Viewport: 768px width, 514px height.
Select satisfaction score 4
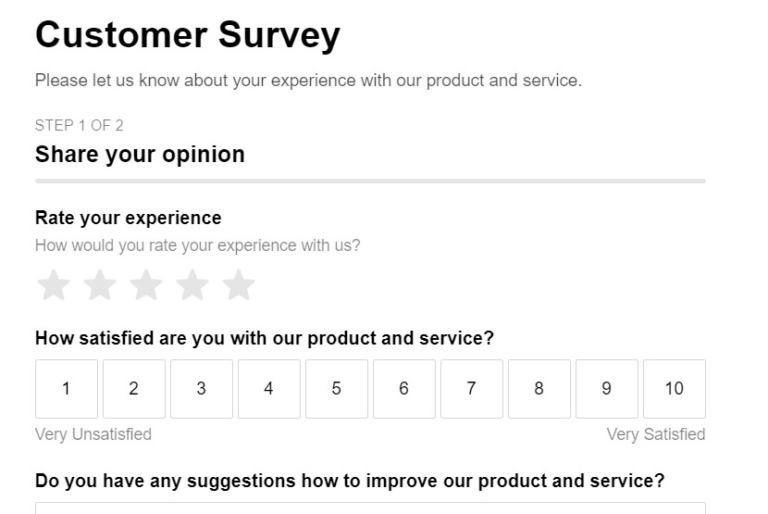269,389
